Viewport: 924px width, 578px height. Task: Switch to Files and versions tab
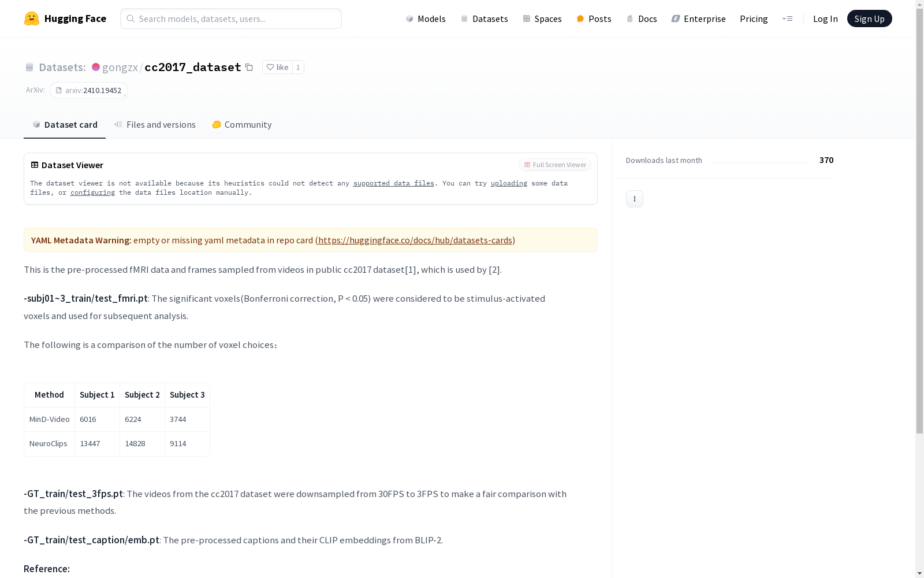(x=155, y=124)
